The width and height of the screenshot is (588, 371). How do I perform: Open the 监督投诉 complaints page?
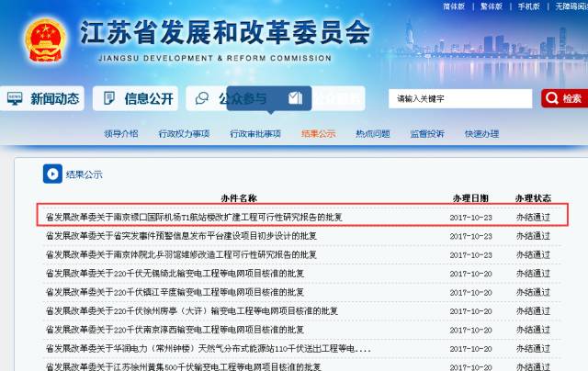click(427, 134)
